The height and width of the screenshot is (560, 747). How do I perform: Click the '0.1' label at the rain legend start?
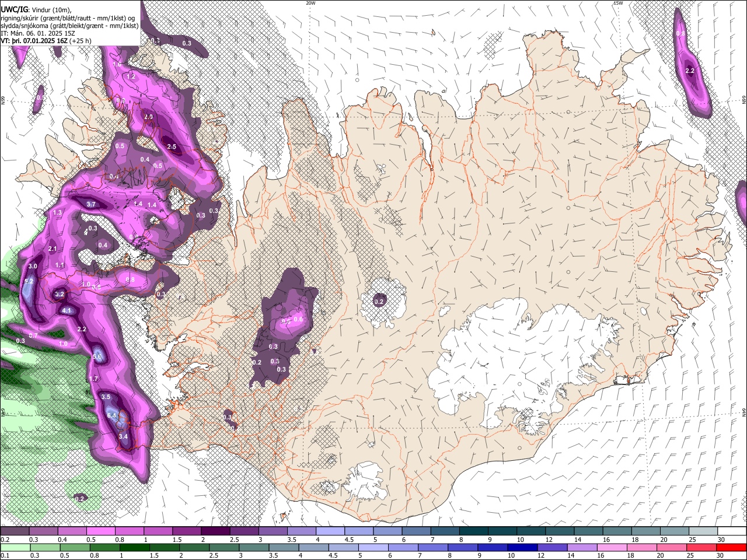point(5,555)
